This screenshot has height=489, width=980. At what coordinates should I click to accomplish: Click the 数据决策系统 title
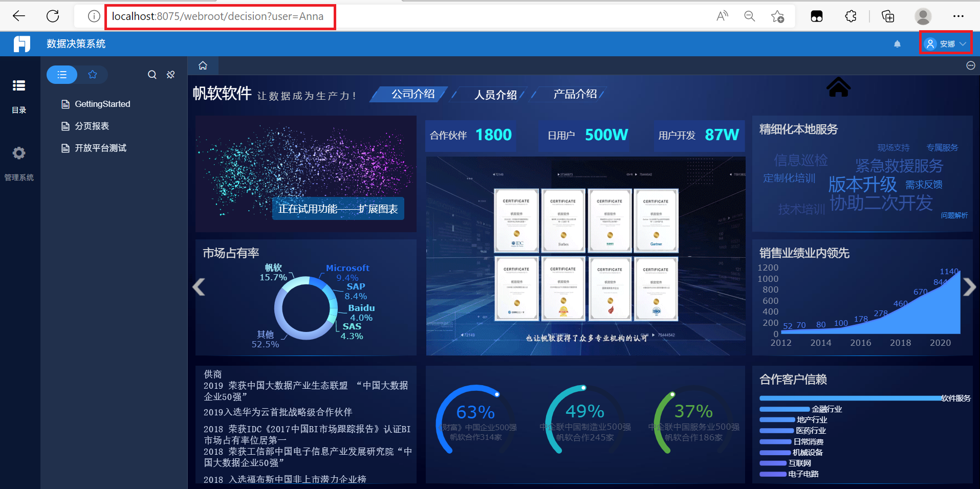point(76,44)
